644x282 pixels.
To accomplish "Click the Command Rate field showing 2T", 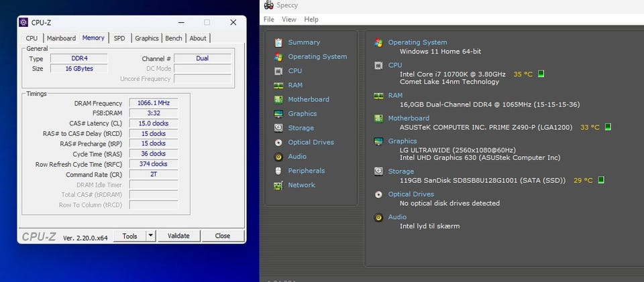I will click(154, 174).
